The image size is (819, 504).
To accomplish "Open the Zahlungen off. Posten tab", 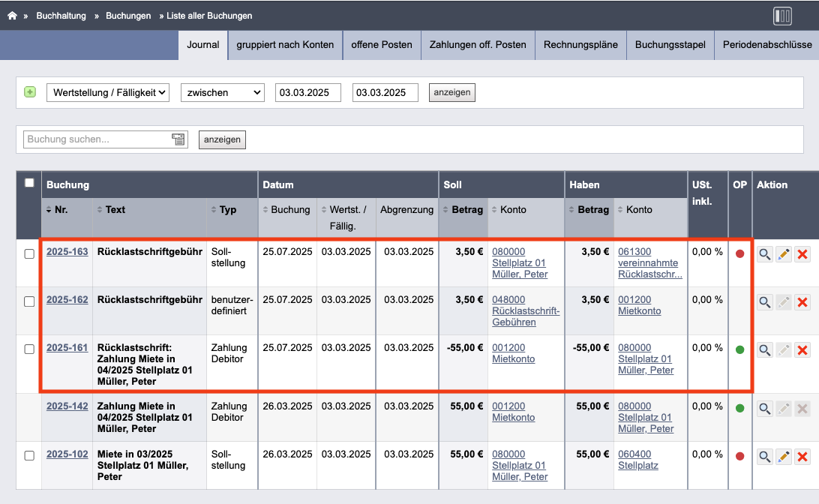I will pyautogui.click(x=478, y=45).
